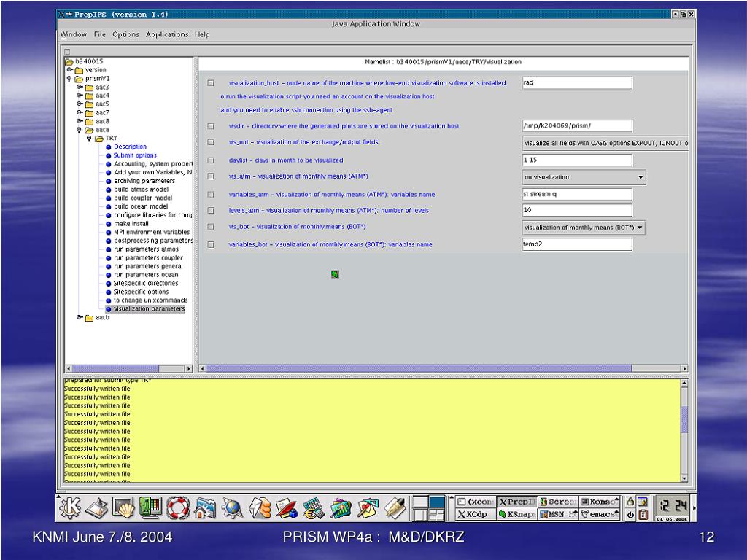This screenshot has height=560, width=747.
Task: Select 'build coupler model' in the tree
Action: (143, 198)
